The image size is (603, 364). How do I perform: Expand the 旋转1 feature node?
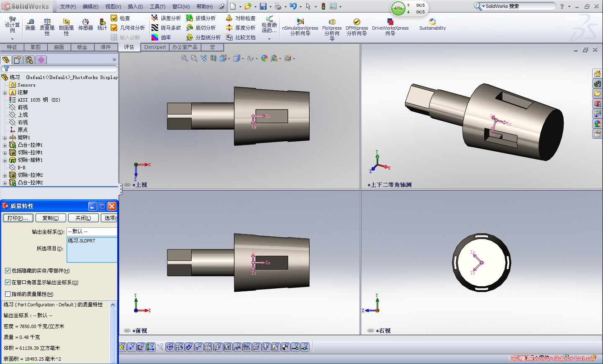[x=5, y=138]
